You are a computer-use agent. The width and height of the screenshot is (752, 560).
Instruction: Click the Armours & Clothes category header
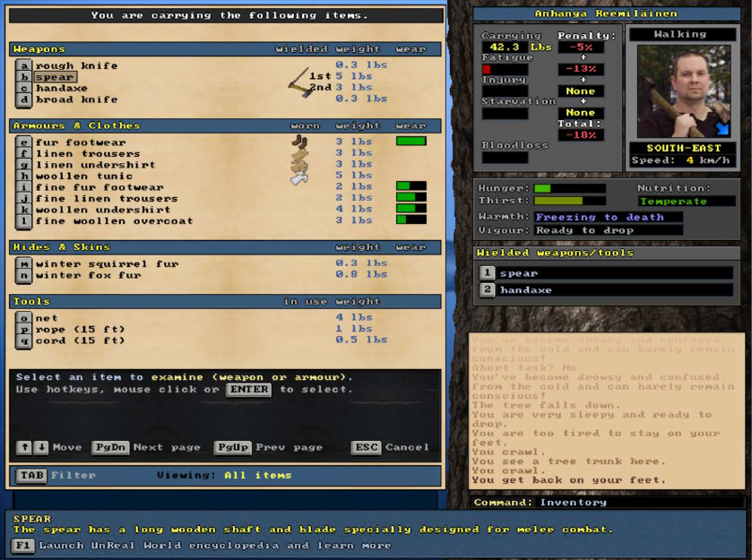pos(76,125)
